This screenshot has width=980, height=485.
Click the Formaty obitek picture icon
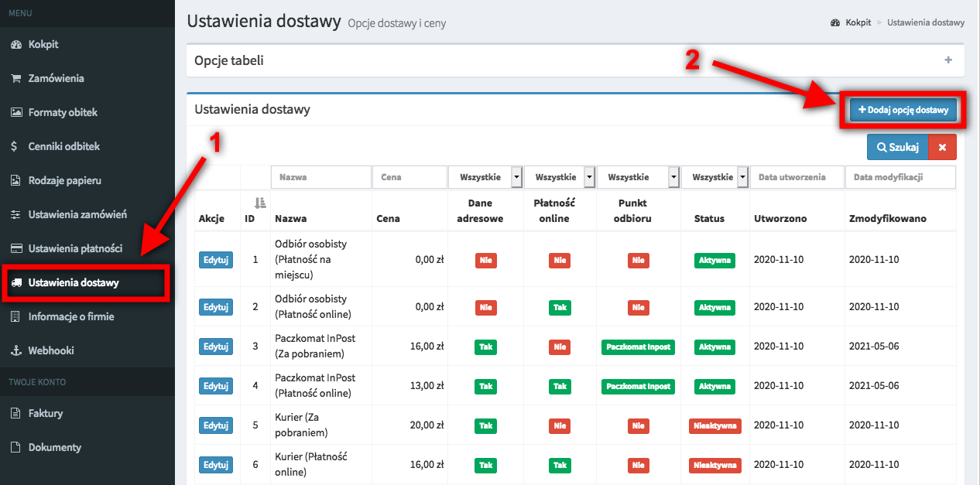click(15, 113)
